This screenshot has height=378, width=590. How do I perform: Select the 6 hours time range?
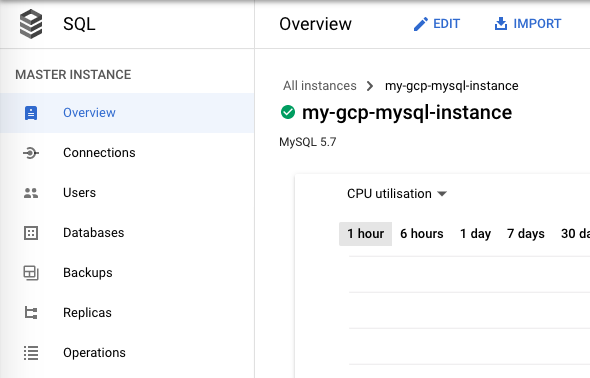click(421, 234)
